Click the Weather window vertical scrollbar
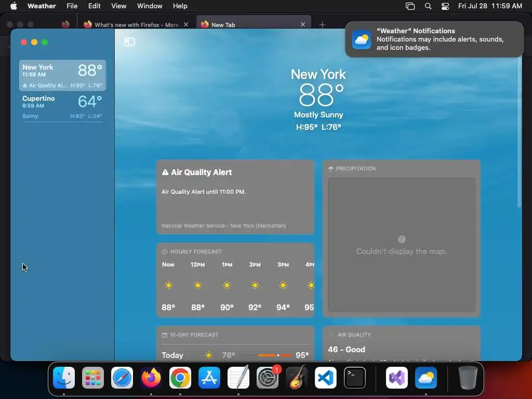 519,132
